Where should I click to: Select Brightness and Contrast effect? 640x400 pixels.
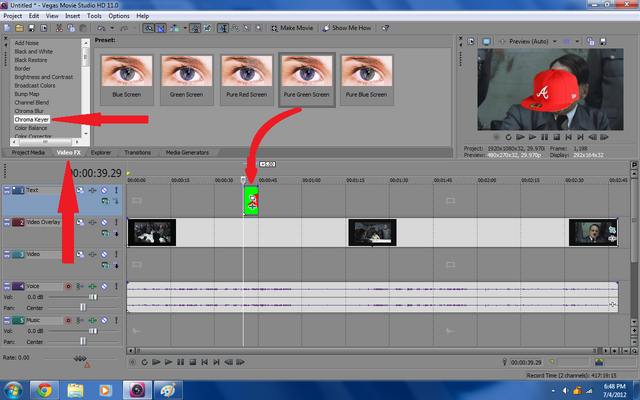coord(44,77)
